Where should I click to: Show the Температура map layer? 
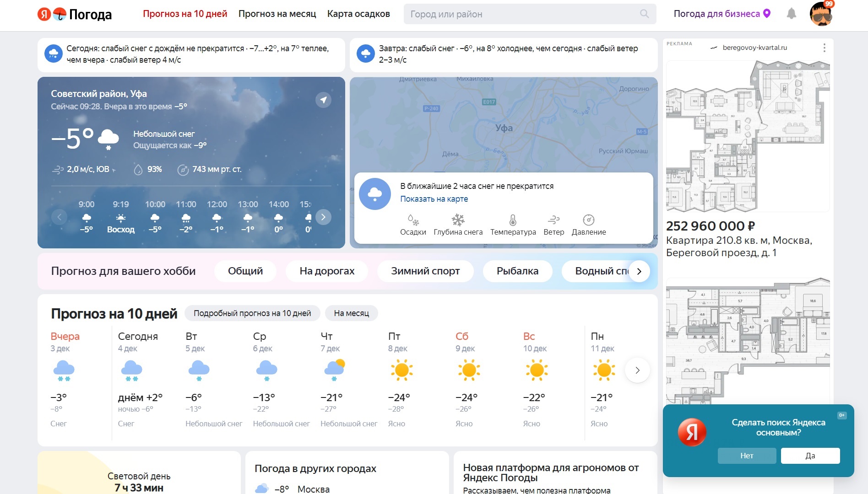(513, 225)
